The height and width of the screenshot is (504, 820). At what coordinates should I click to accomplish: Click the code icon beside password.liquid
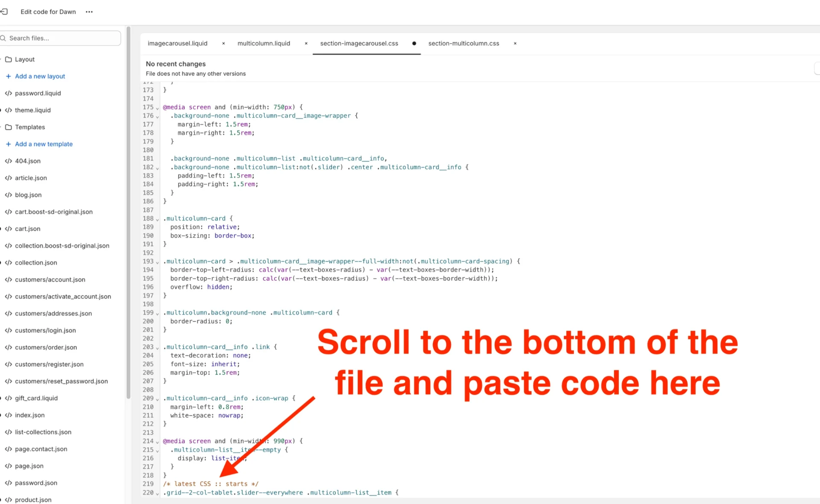[9, 93]
